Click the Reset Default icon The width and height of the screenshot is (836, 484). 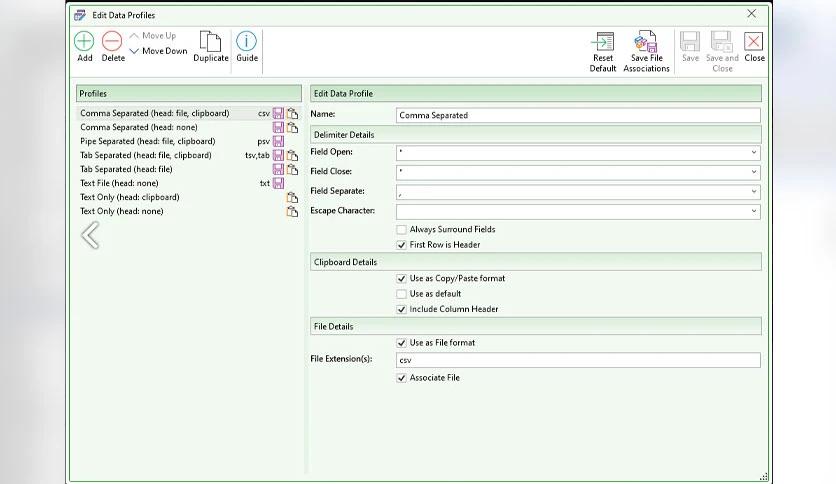click(603, 43)
